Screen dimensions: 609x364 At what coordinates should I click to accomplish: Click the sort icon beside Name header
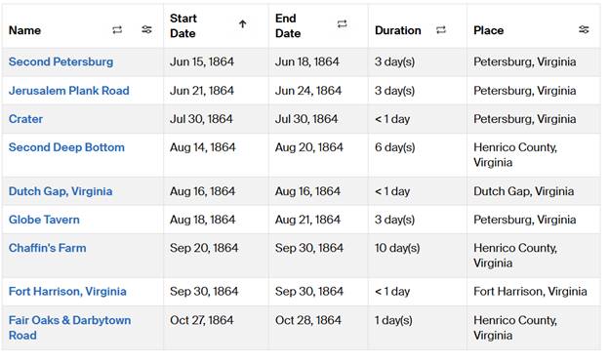(x=117, y=30)
